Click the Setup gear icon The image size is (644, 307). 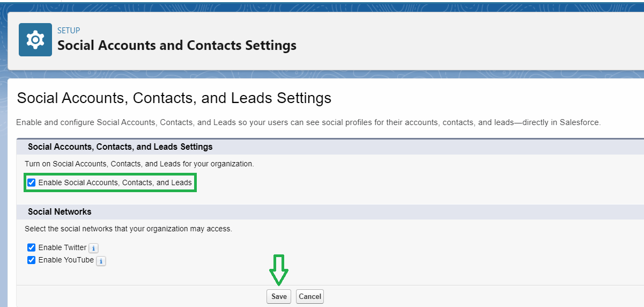click(x=35, y=40)
